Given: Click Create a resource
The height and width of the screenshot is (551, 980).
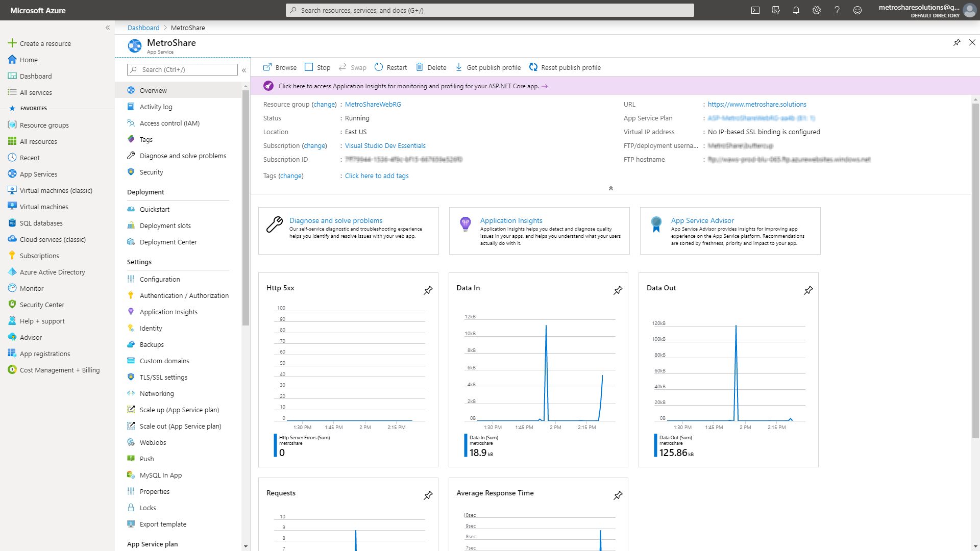Looking at the screenshot, I should coord(57,43).
